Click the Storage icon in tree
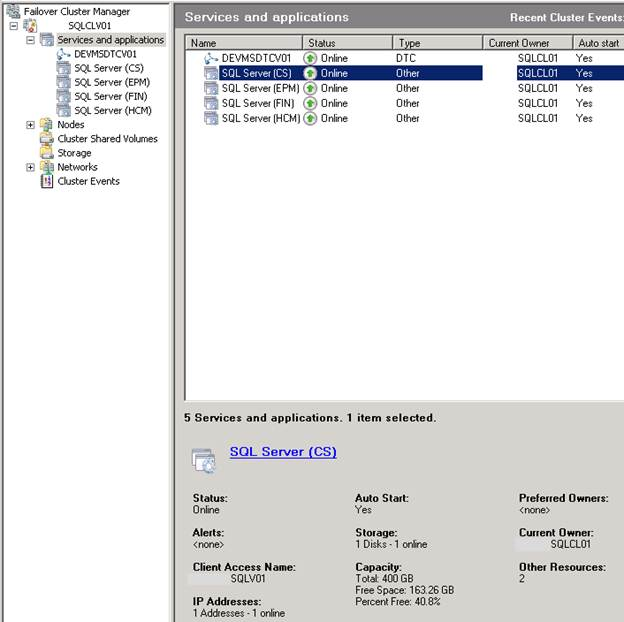624x622 pixels. 47,152
